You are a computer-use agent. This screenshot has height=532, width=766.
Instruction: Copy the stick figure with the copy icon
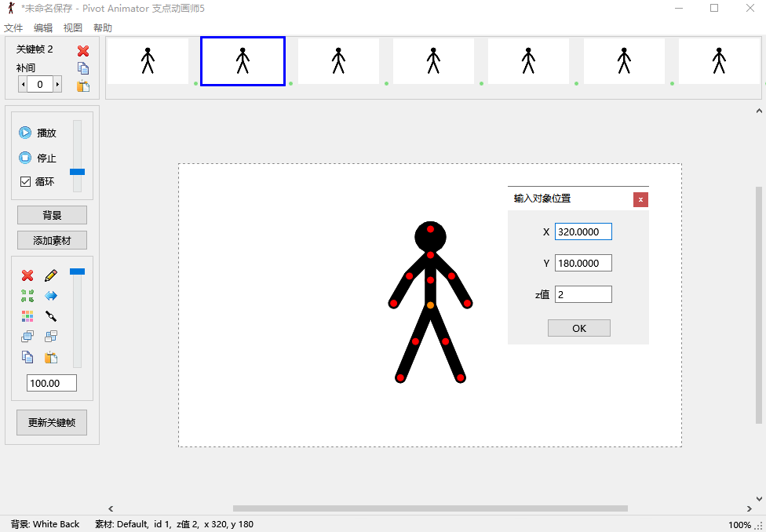click(x=27, y=357)
